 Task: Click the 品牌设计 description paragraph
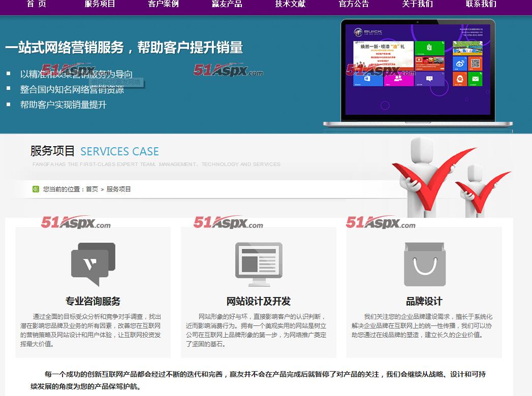pos(422,326)
